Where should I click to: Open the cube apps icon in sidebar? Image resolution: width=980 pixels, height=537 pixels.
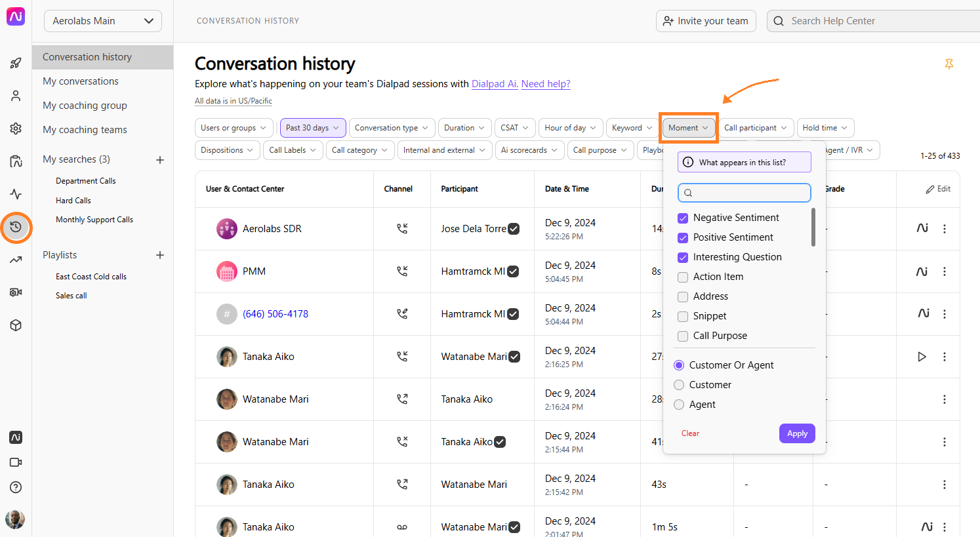[x=16, y=325]
